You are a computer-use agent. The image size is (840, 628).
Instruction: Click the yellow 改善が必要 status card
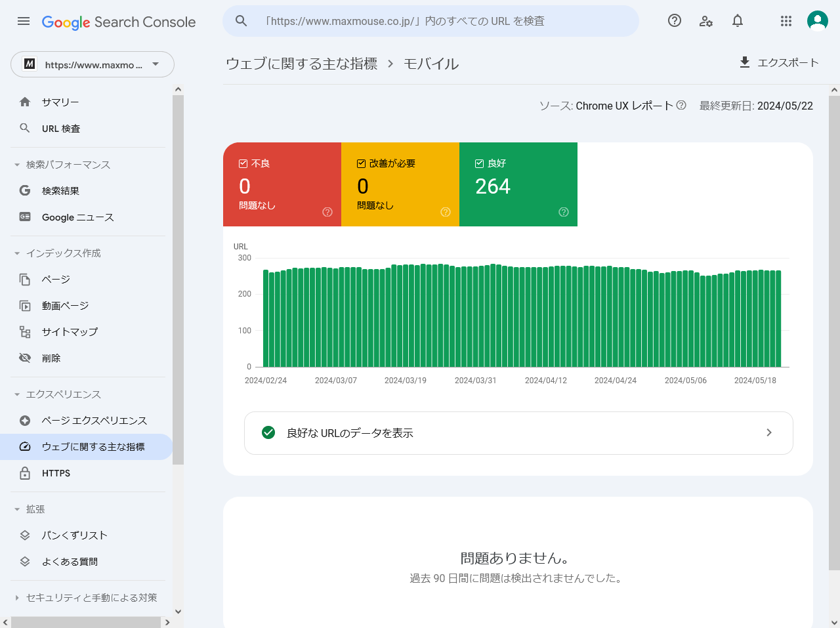click(400, 184)
